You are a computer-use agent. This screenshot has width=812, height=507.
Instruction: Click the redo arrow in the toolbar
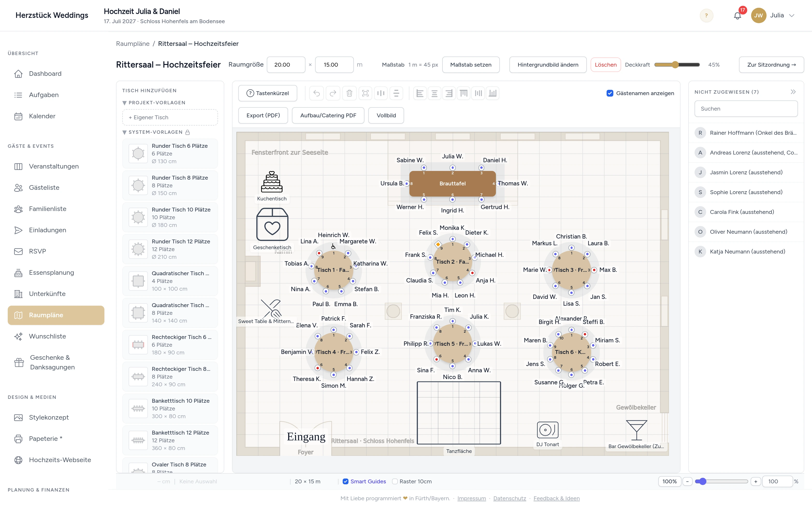(333, 93)
